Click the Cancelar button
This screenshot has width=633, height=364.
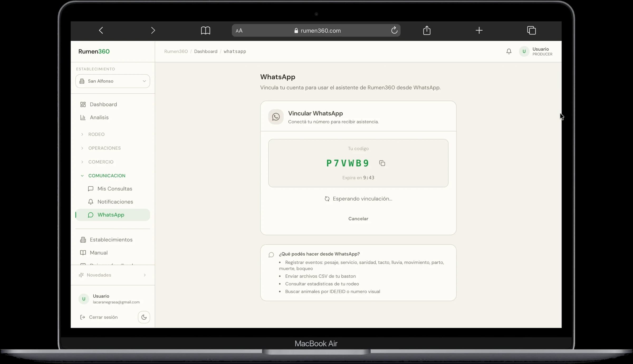coord(358,219)
